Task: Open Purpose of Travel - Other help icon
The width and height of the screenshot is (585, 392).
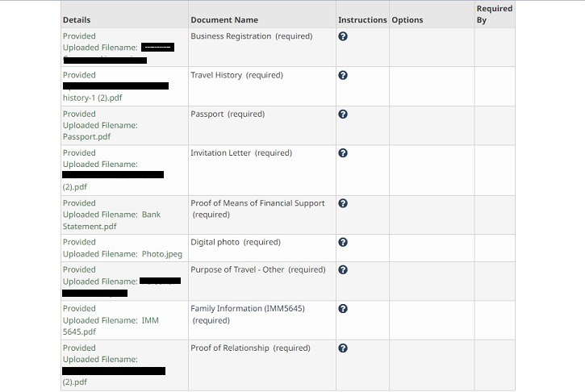Action: click(x=343, y=270)
